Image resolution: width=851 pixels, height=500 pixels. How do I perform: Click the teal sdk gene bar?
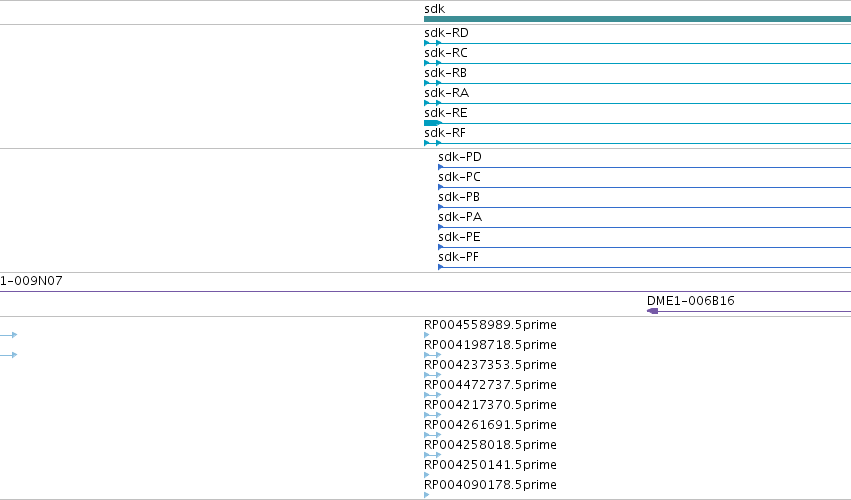pyautogui.click(x=637, y=19)
